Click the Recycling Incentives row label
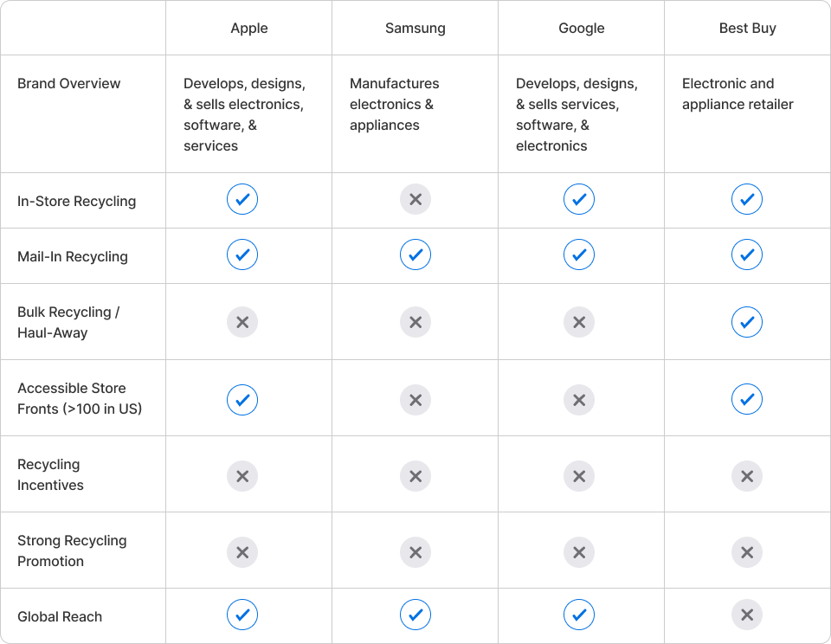The width and height of the screenshot is (831, 644). pyautogui.click(x=50, y=474)
